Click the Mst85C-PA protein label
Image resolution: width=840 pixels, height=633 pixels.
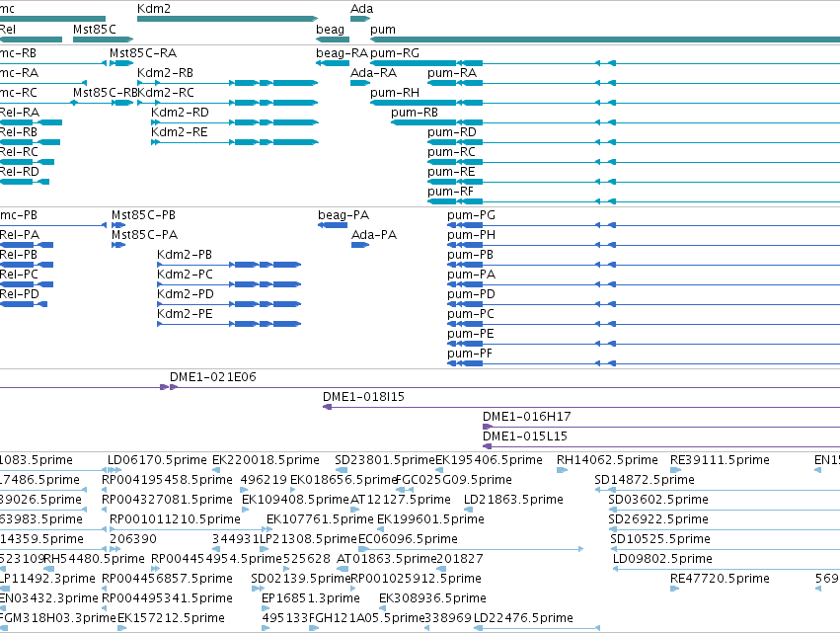click(x=145, y=235)
